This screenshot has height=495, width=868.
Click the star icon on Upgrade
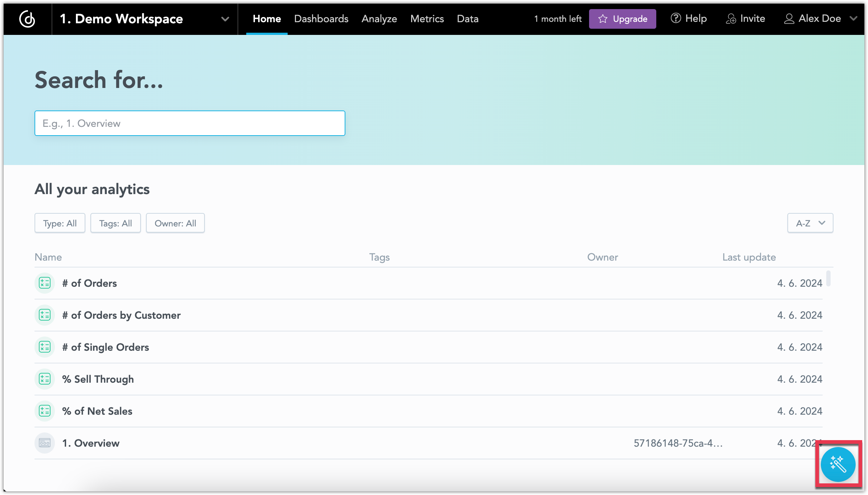point(603,19)
